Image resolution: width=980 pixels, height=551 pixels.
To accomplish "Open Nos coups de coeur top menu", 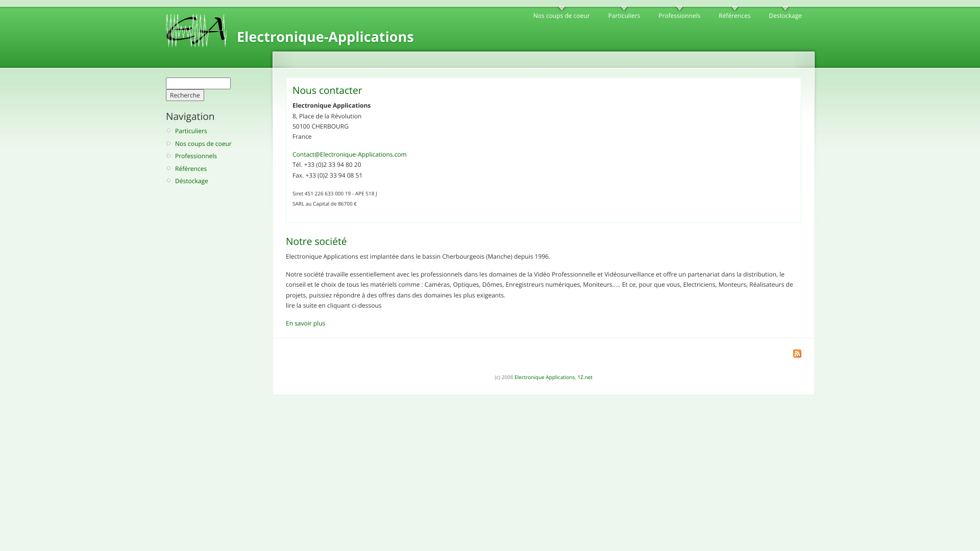I will coord(561,15).
